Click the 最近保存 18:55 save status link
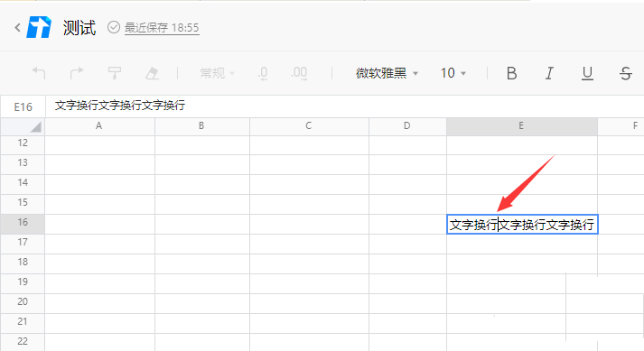644x351 pixels. click(x=162, y=27)
